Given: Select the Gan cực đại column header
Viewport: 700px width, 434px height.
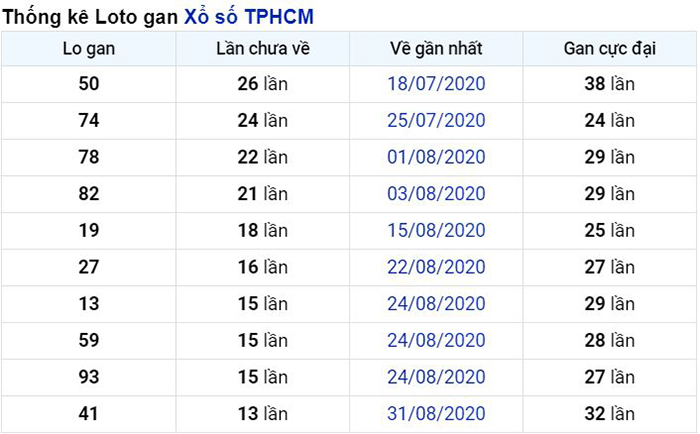Looking at the screenshot, I should pyautogui.click(x=610, y=49).
